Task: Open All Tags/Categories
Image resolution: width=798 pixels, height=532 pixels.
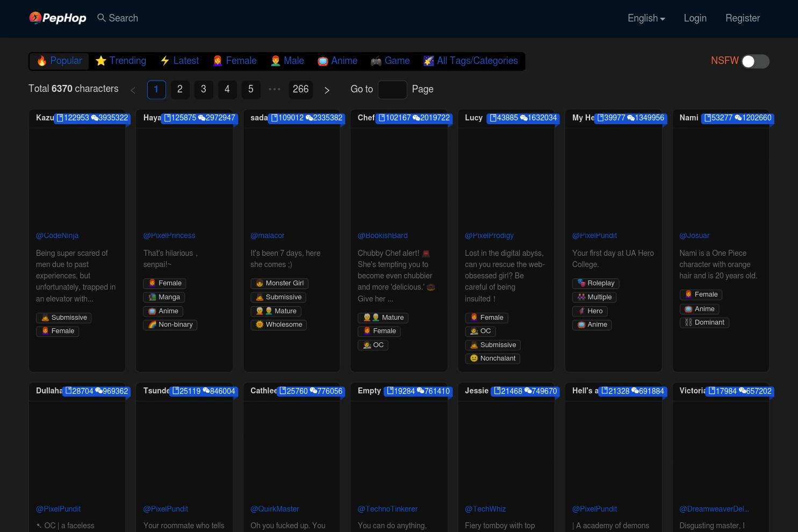Action: point(471,61)
